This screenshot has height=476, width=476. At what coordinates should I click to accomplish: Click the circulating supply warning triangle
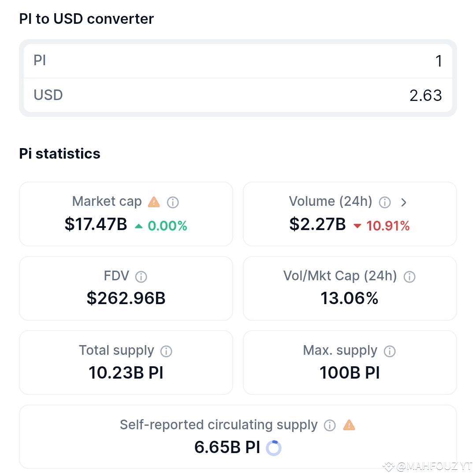349,425
